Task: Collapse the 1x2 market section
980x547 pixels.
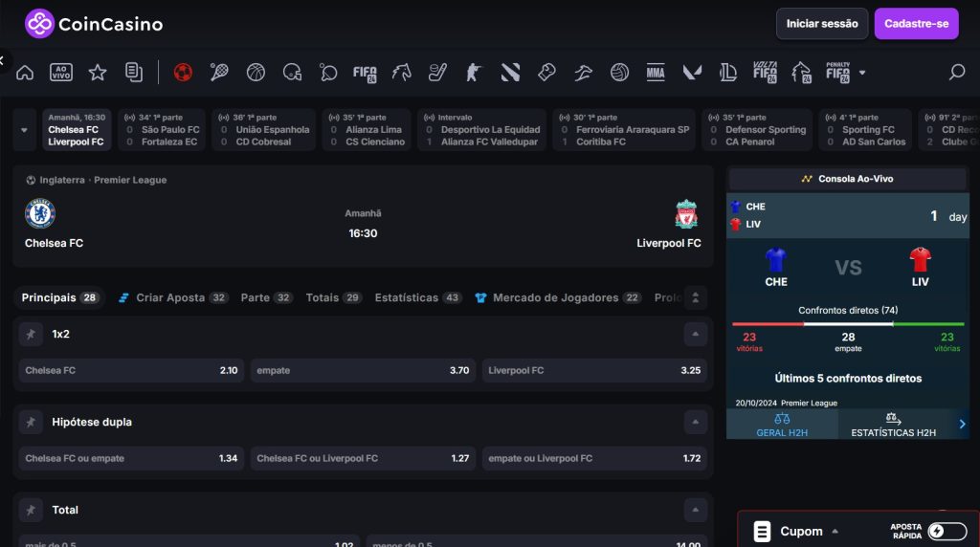Action: [695, 334]
